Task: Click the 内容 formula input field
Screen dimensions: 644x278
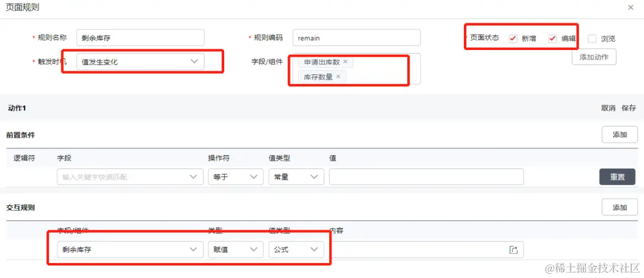Action: point(426,249)
